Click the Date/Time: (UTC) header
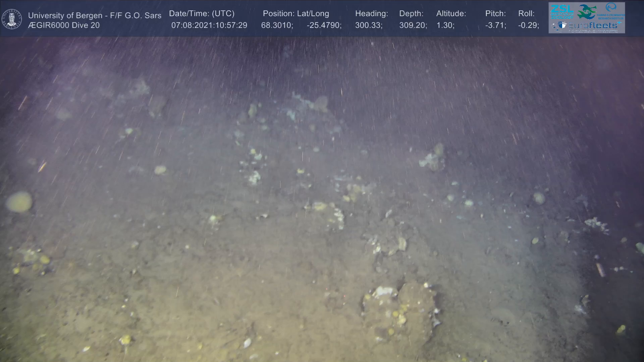The image size is (644, 362). click(x=202, y=14)
